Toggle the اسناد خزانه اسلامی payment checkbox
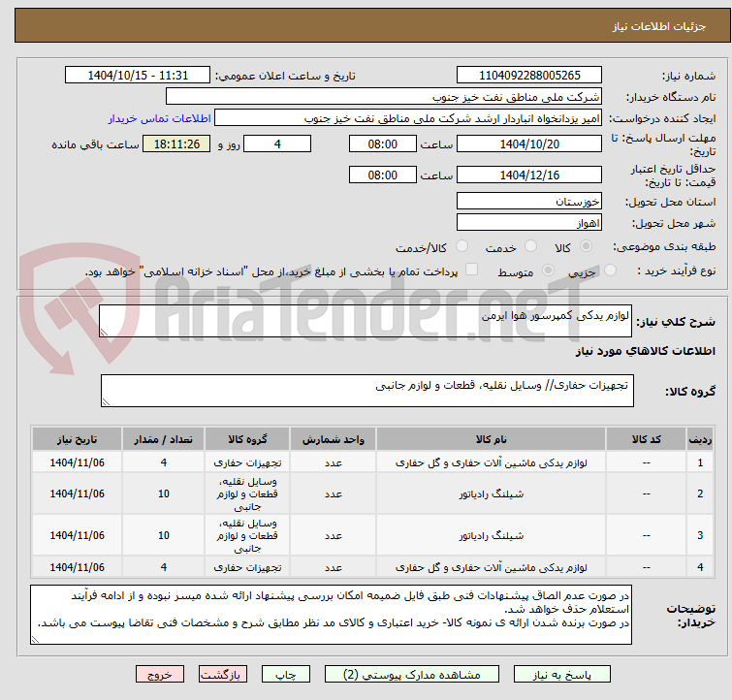This screenshot has width=732, height=700. (x=472, y=270)
